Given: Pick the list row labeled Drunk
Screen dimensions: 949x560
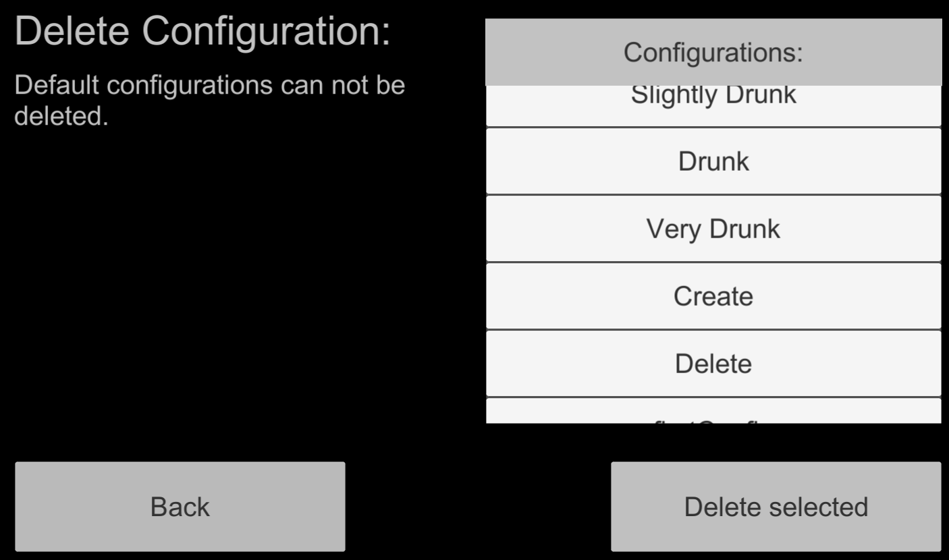Looking at the screenshot, I should point(713,161).
